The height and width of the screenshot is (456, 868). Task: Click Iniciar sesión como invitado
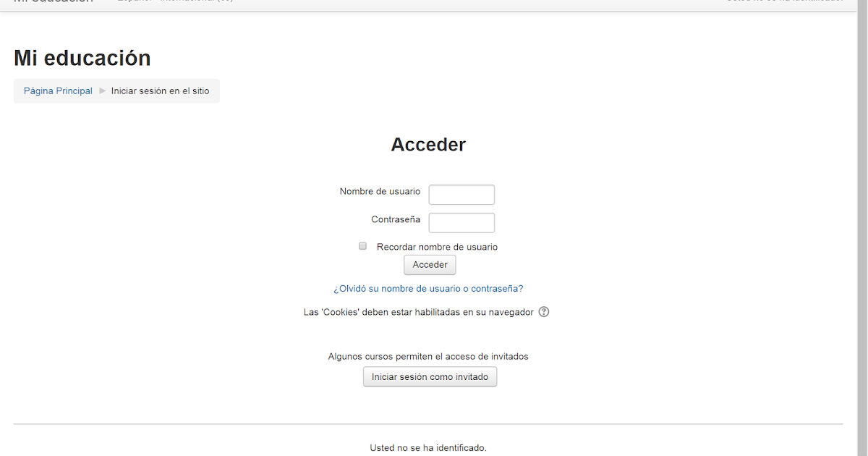[430, 376]
